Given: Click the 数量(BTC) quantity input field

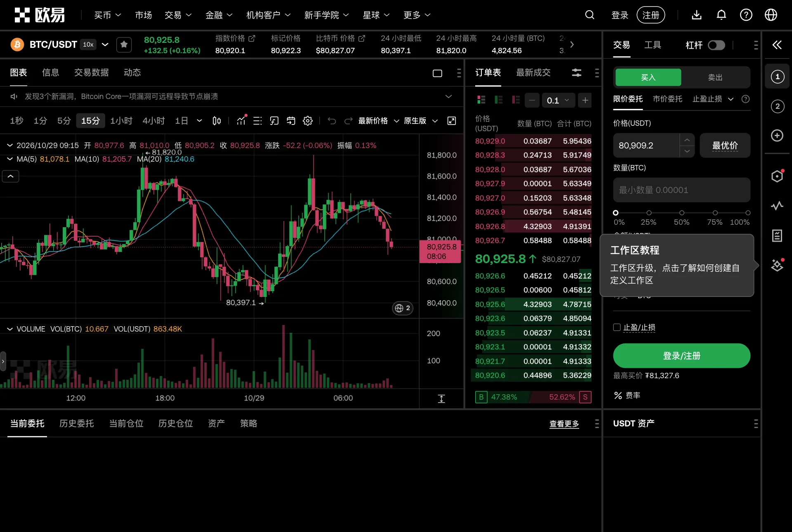Looking at the screenshot, I should (681, 190).
